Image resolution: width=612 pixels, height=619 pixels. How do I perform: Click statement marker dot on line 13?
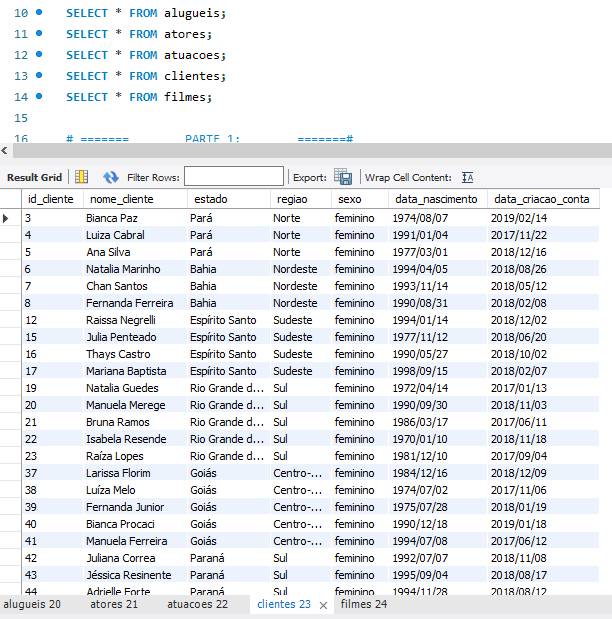click(x=39, y=76)
